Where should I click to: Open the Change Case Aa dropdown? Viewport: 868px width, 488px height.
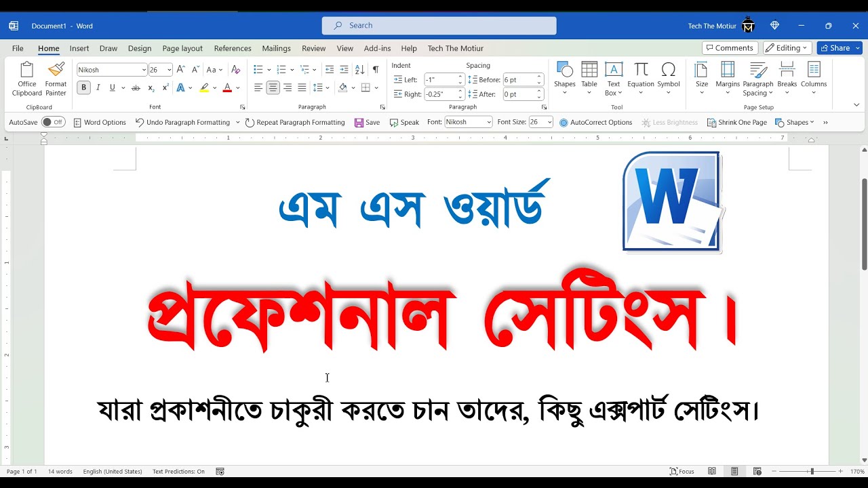214,70
